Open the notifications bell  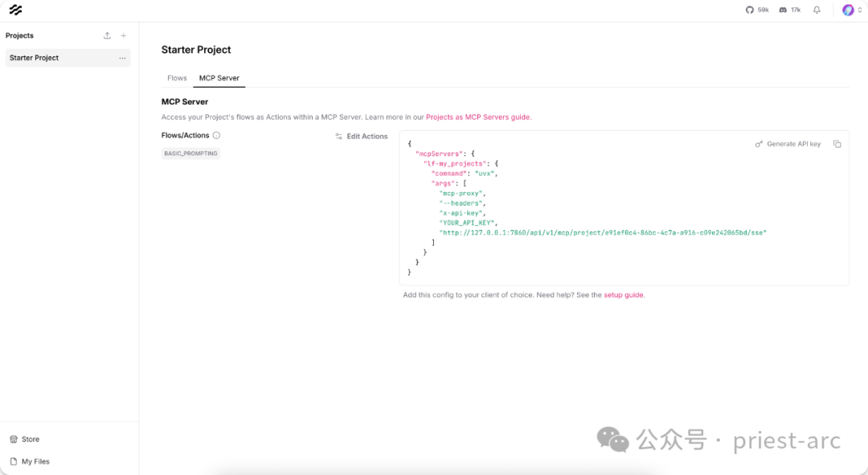817,10
